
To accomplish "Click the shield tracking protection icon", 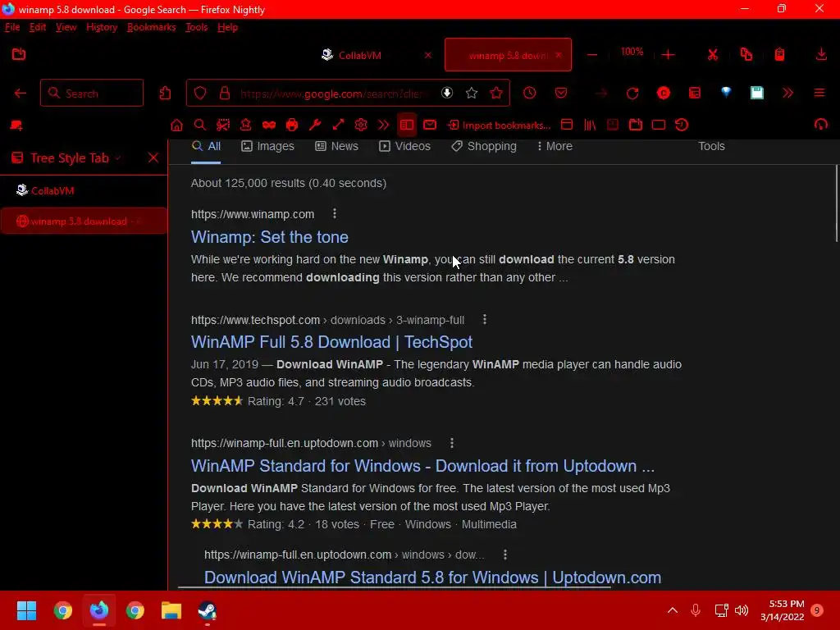I will point(200,94).
